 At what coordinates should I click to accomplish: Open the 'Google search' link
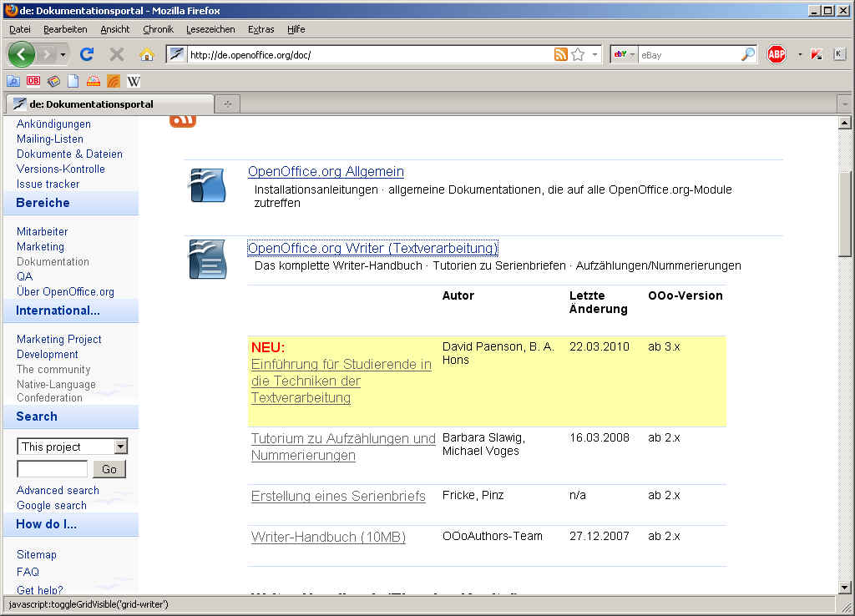[51, 505]
